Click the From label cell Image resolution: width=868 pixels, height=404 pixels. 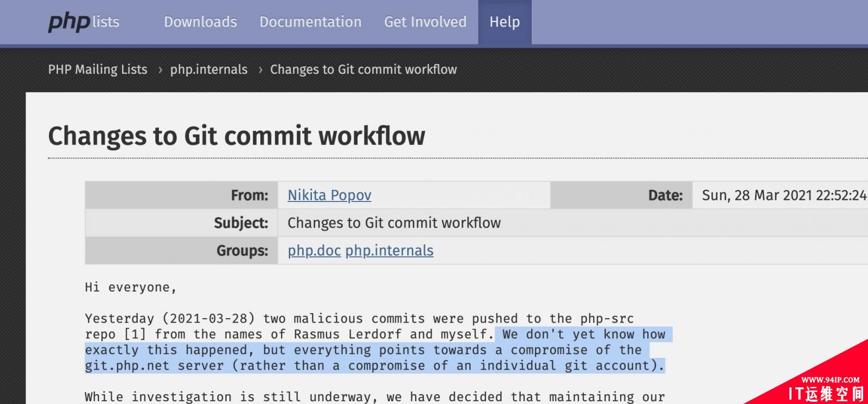coord(182,195)
